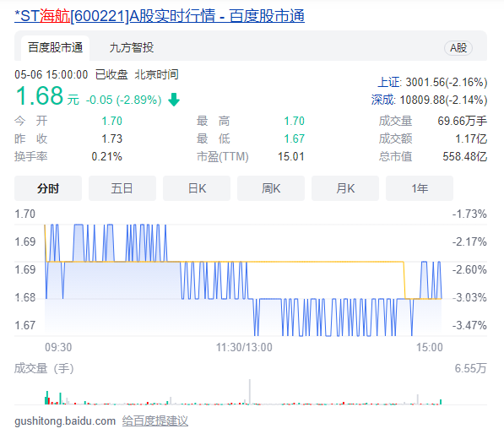Switch to the 日K chart tab
The height and width of the screenshot is (434, 504).
[x=197, y=188]
